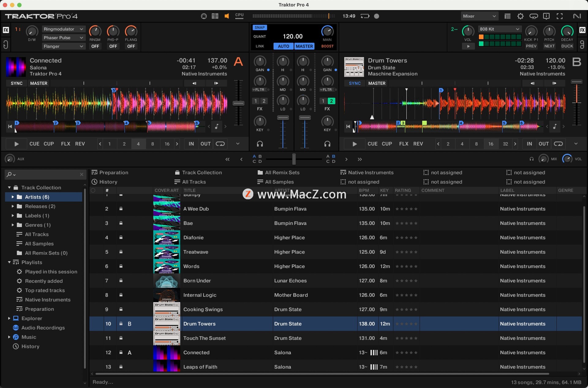
Task: Open the Track Collection favorite
Action: (198, 173)
